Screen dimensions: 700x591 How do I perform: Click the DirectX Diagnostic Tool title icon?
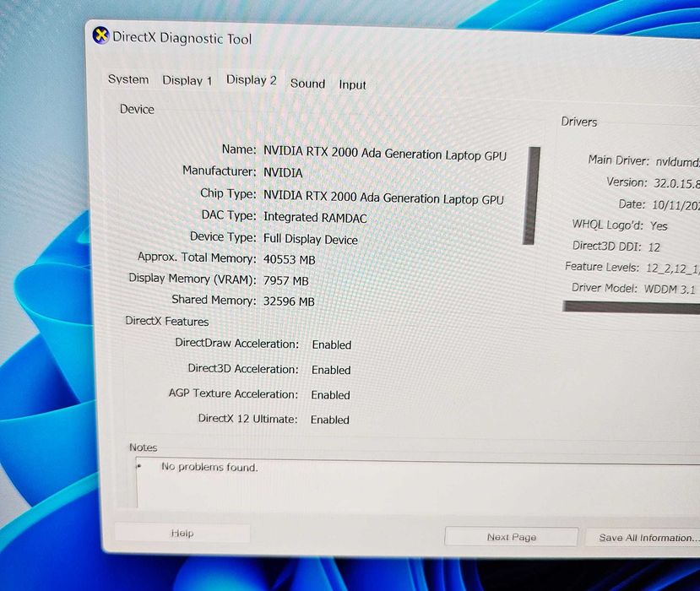pos(100,35)
